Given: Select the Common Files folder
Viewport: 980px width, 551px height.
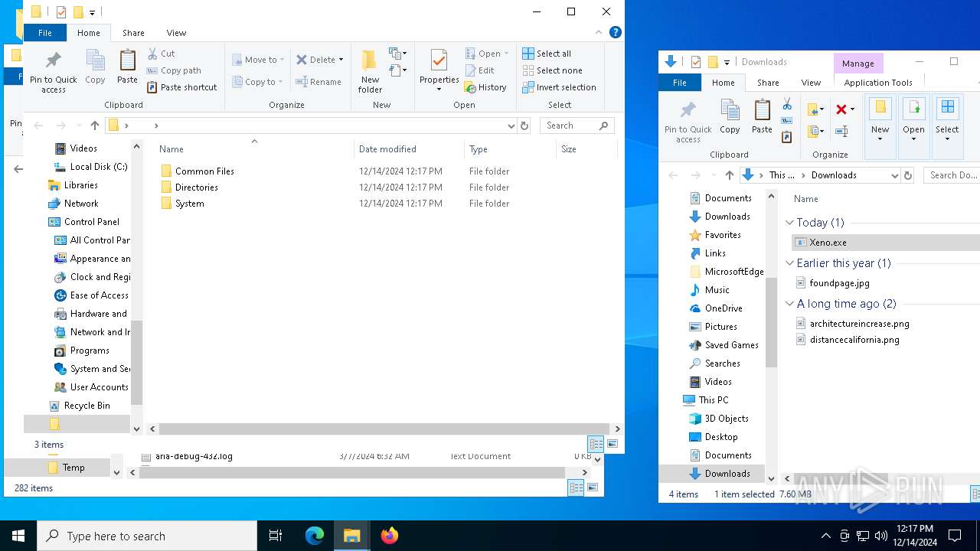Looking at the screenshot, I should click(204, 171).
